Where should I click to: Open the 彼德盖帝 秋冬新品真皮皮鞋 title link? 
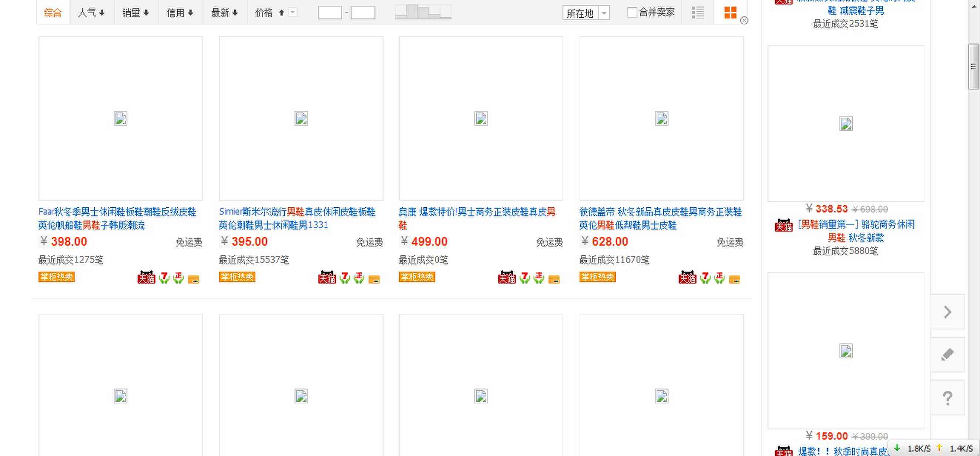tap(661, 218)
